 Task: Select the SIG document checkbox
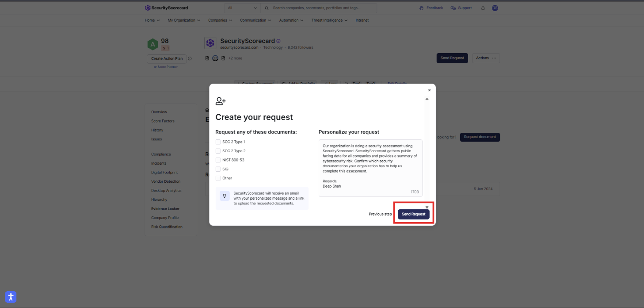click(218, 169)
